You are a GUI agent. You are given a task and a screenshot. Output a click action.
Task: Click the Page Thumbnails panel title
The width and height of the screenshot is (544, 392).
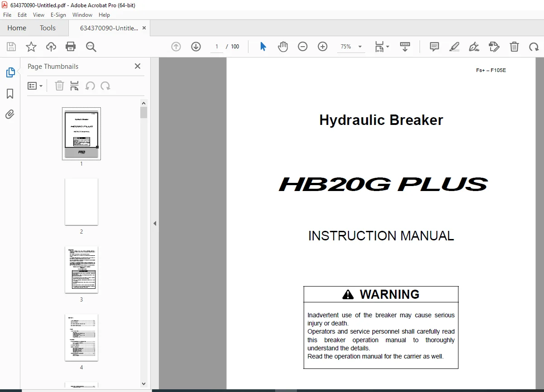coord(53,67)
